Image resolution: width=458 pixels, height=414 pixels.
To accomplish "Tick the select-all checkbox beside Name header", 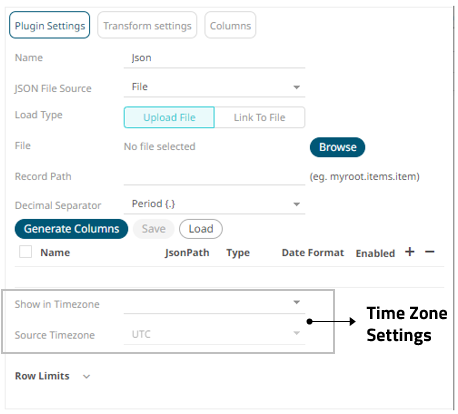I will pos(26,252).
